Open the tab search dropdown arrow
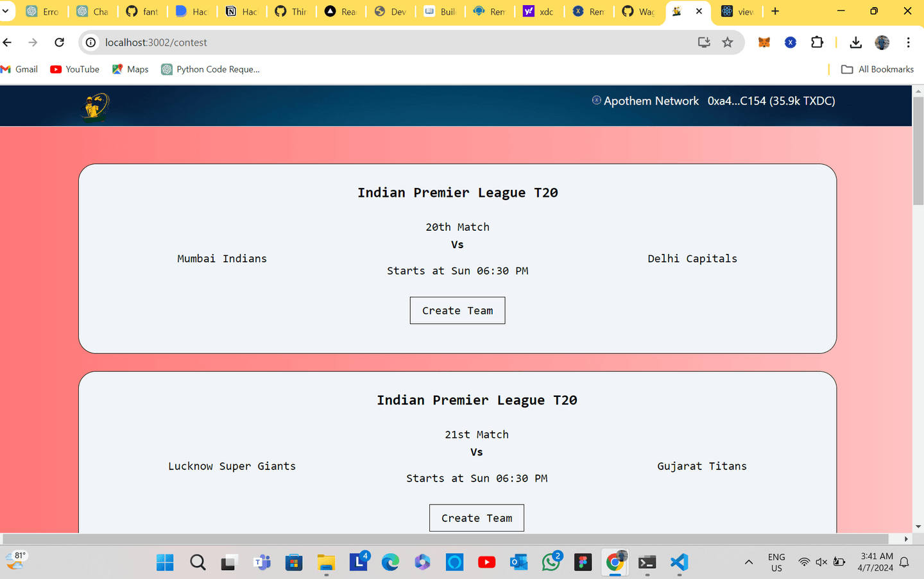This screenshot has width=924, height=579. pos(6,11)
